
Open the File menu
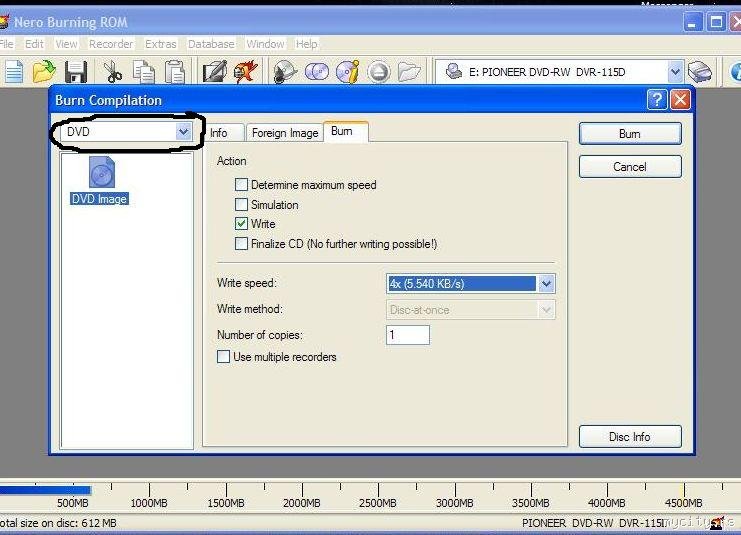coord(7,44)
